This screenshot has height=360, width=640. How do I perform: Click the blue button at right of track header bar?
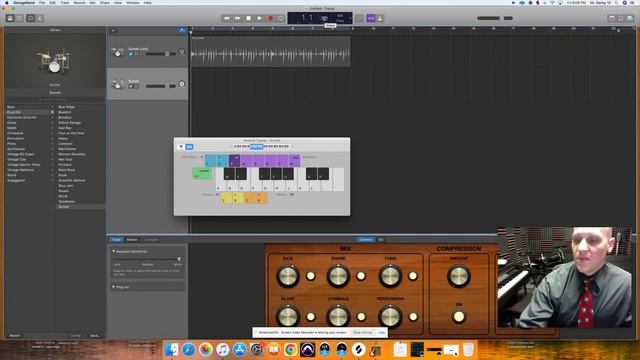pos(182,31)
